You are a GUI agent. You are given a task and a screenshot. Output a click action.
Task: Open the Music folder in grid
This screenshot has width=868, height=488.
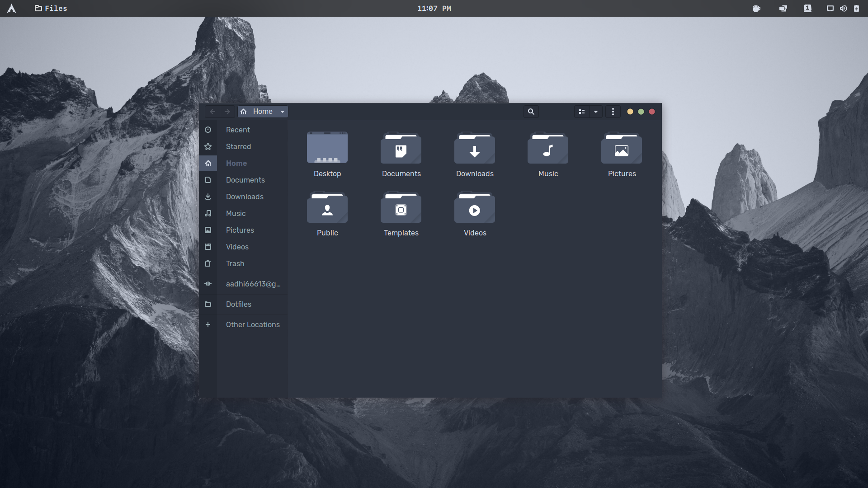[548, 149]
